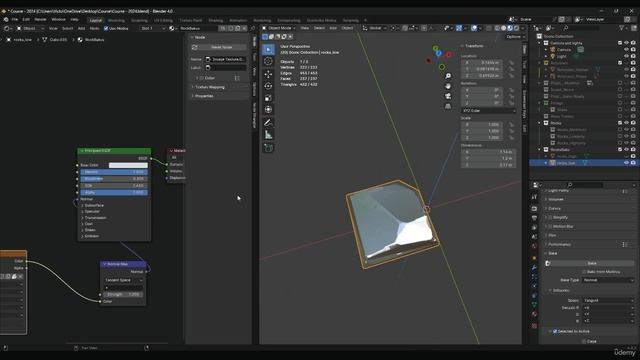Image resolution: width=640 pixels, height=360 pixels.
Task: Open Object Mode dropdown in viewport
Action: pyautogui.click(x=279, y=28)
